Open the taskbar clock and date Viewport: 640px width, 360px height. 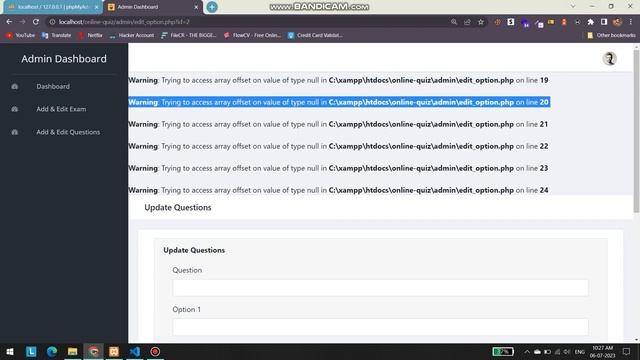[x=602, y=352]
